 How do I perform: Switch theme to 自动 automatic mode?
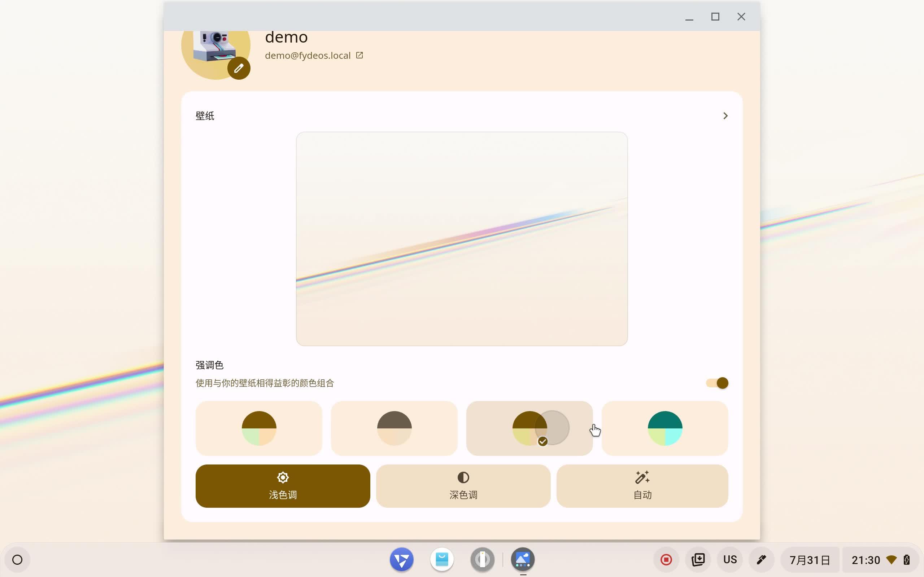point(641,486)
